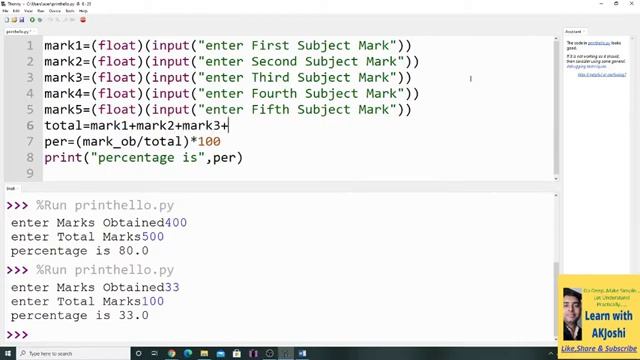Click the editor's vertical scrollbar

[556, 108]
